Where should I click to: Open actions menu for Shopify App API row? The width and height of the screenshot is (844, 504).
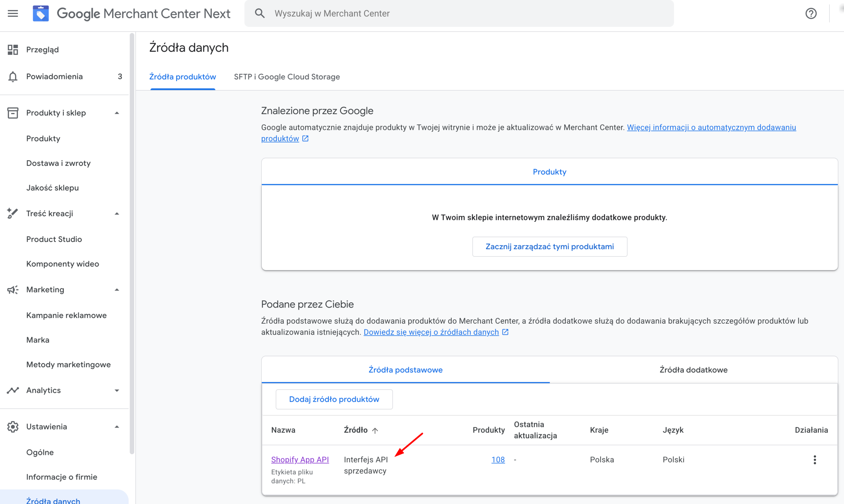815,460
